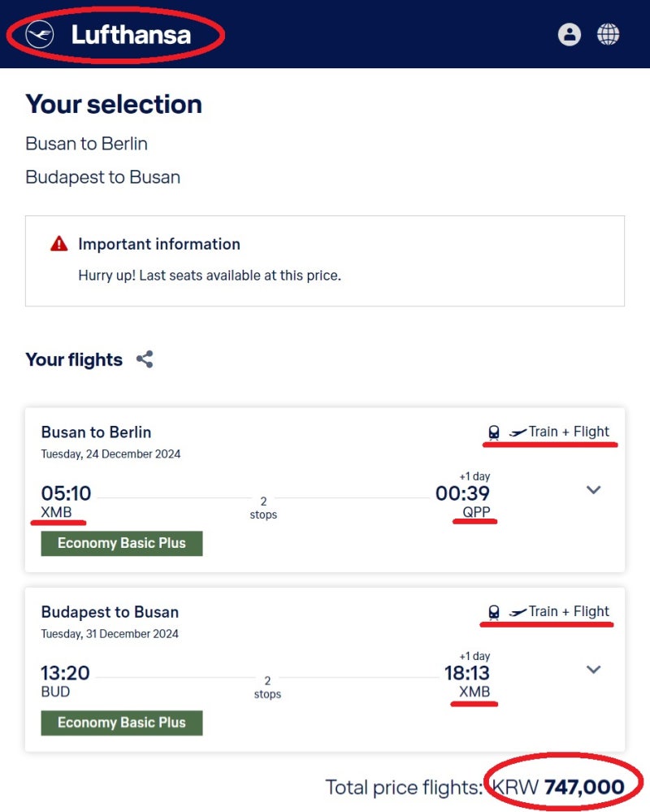
Task: Click the 2 stops label on outbound flight
Action: point(263,507)
